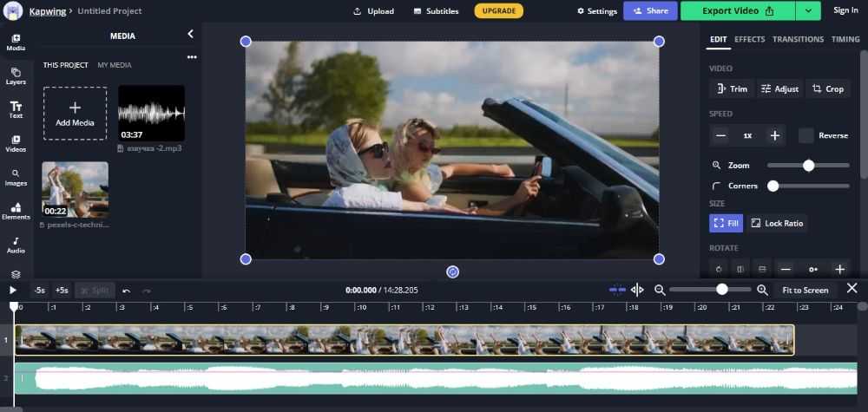Screen dimensions: 868x412
Task: Open the Audio sidebar icon
Action: (16, 245)
